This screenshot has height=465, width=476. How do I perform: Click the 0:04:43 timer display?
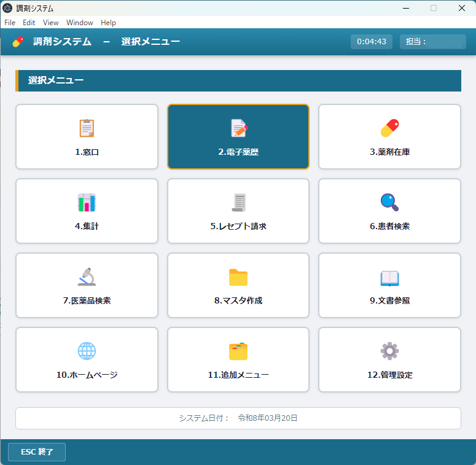[x=371, y=42]
